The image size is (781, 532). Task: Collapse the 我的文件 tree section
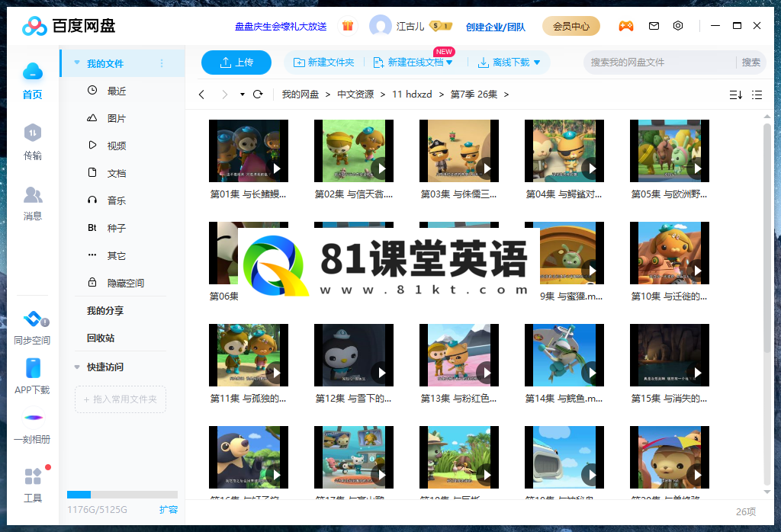click(77, 62)
